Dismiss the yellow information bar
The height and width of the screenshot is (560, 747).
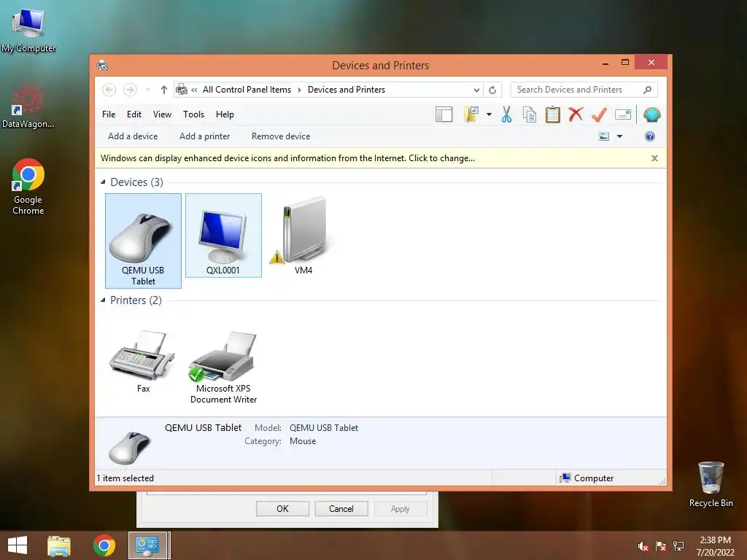(654, 158)
